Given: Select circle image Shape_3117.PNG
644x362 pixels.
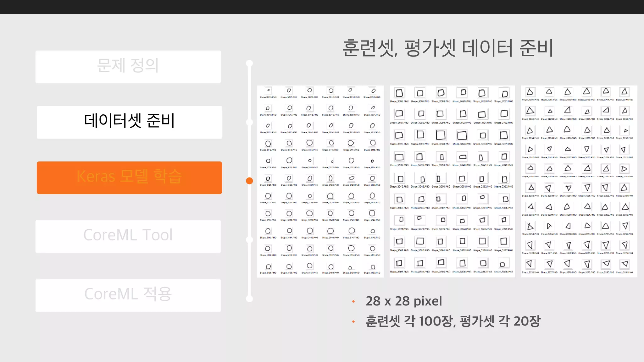Looking at the screenshot, I should click(x=351, y=144).
